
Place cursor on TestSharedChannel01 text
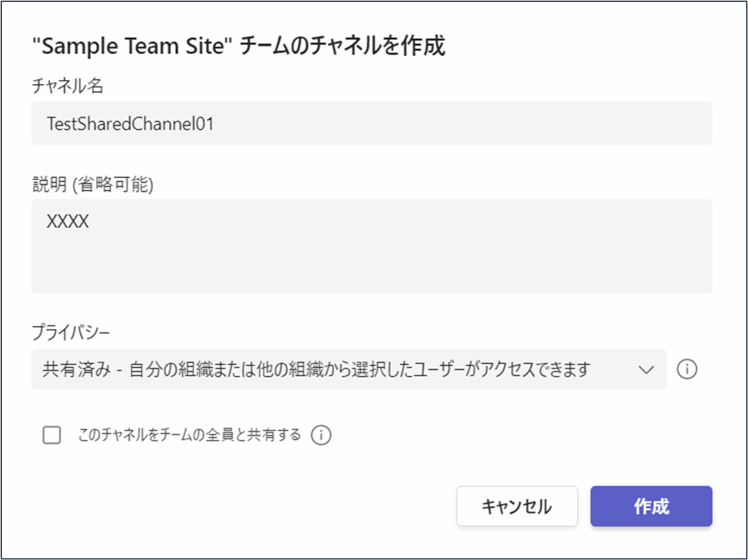[x=130, y=124]
